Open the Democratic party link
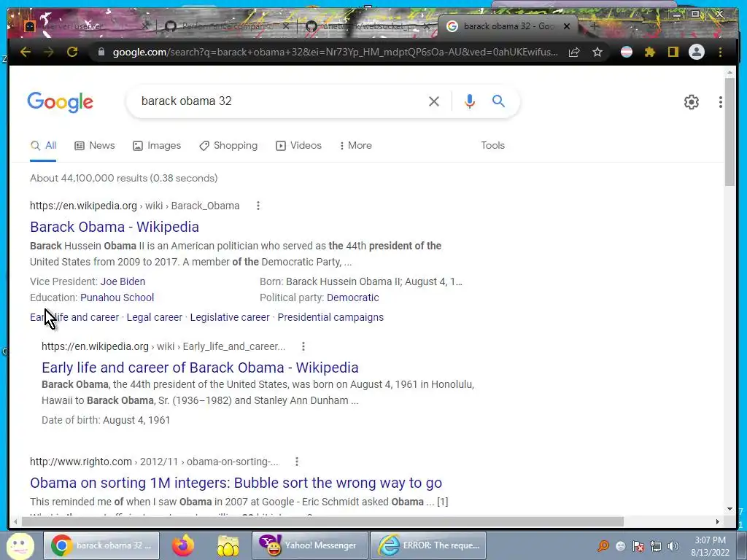This screenshot has width=747, height=560. point(353,297)
